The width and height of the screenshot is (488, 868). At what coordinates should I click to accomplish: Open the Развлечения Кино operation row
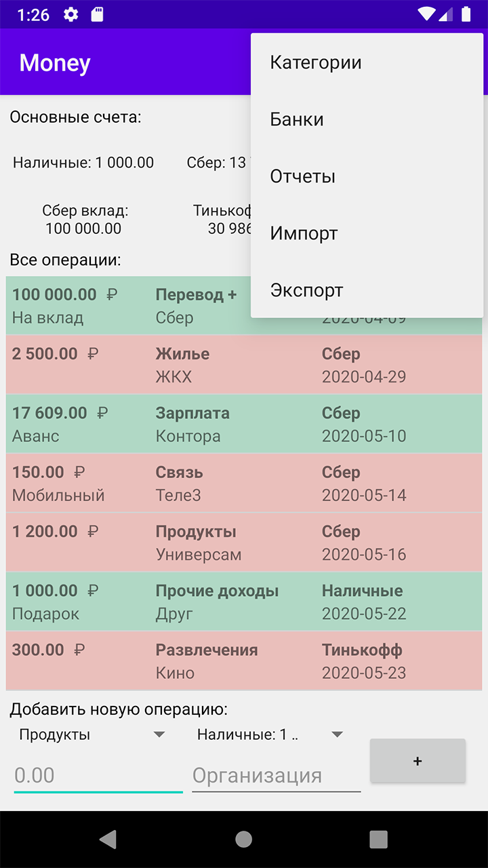click(244, 661)
